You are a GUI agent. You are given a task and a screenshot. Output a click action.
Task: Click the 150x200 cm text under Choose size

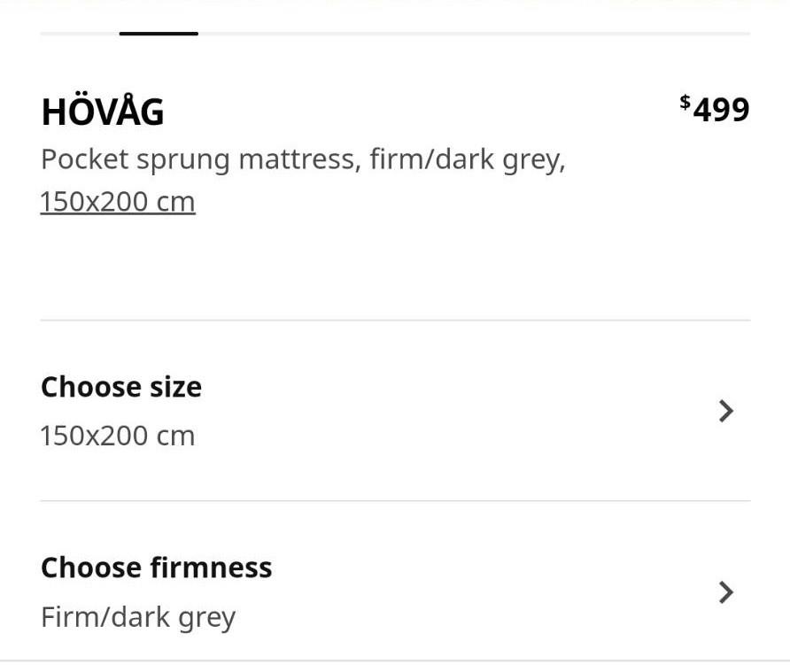point(117,435)
